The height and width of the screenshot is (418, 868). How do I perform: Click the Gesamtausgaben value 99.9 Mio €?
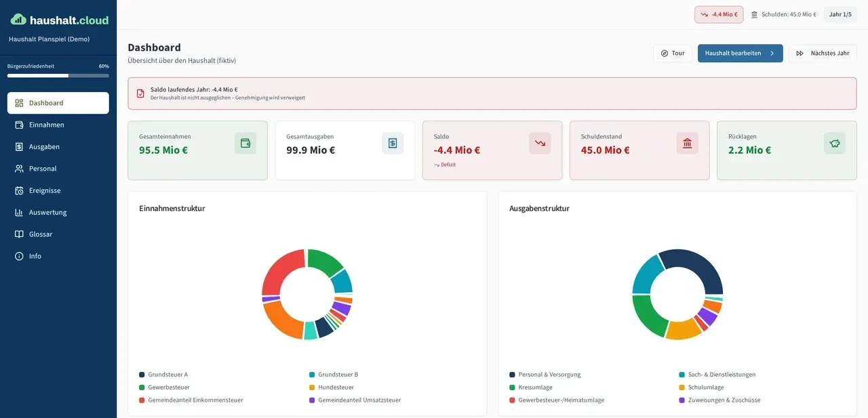[311, 150]
